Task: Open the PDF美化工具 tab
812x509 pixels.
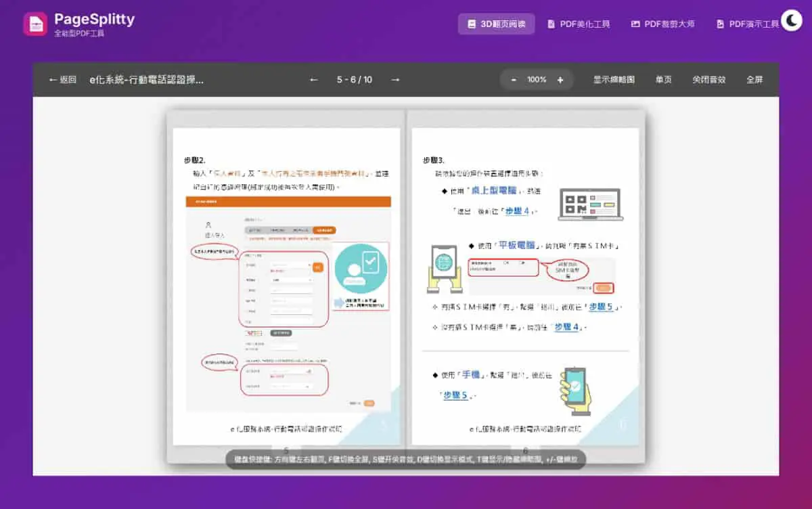Action: pyautogui.click(x=579, y=24)
